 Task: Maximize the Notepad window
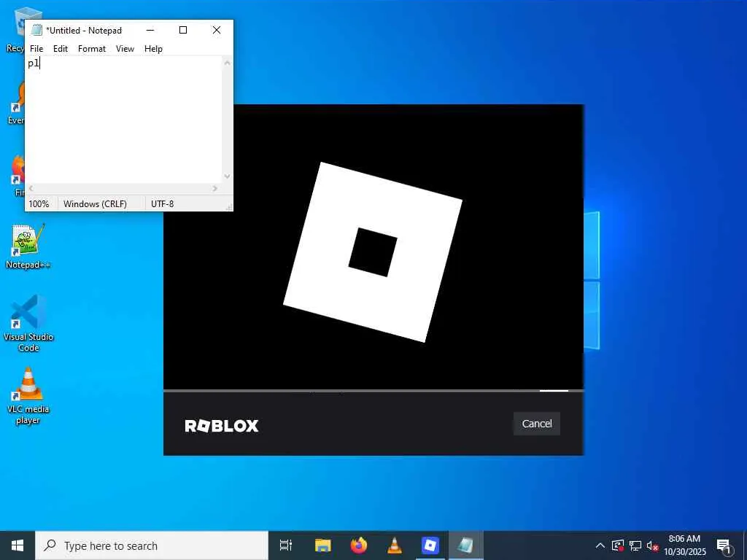pos(183,30)
